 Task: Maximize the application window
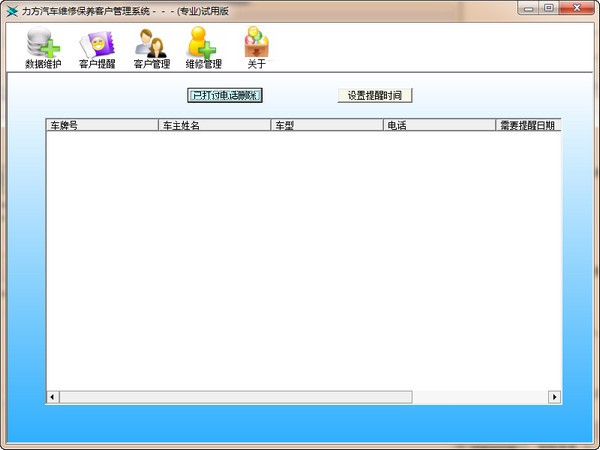pyautogui.click(x=549, y=8)
